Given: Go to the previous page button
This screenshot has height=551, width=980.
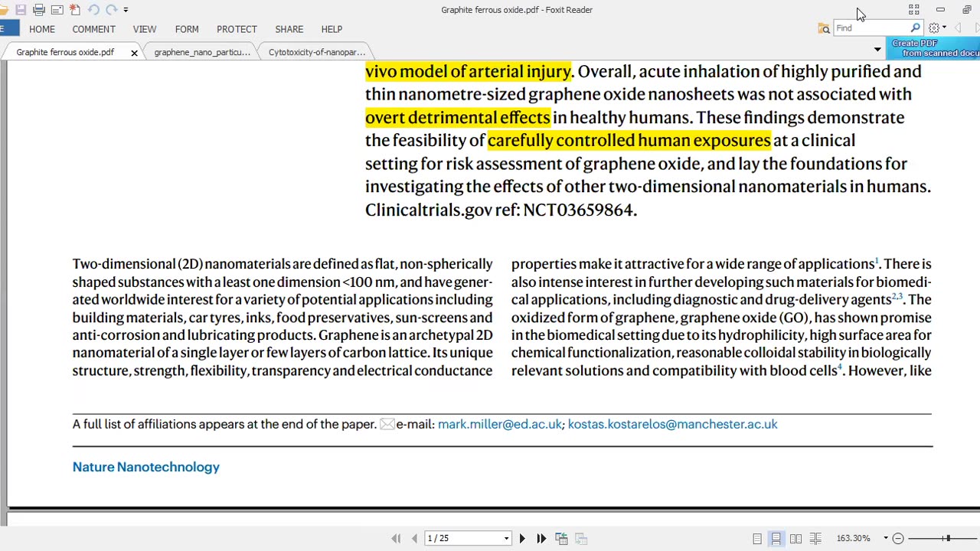Looking at the screenshot, I should click(414, 539).
